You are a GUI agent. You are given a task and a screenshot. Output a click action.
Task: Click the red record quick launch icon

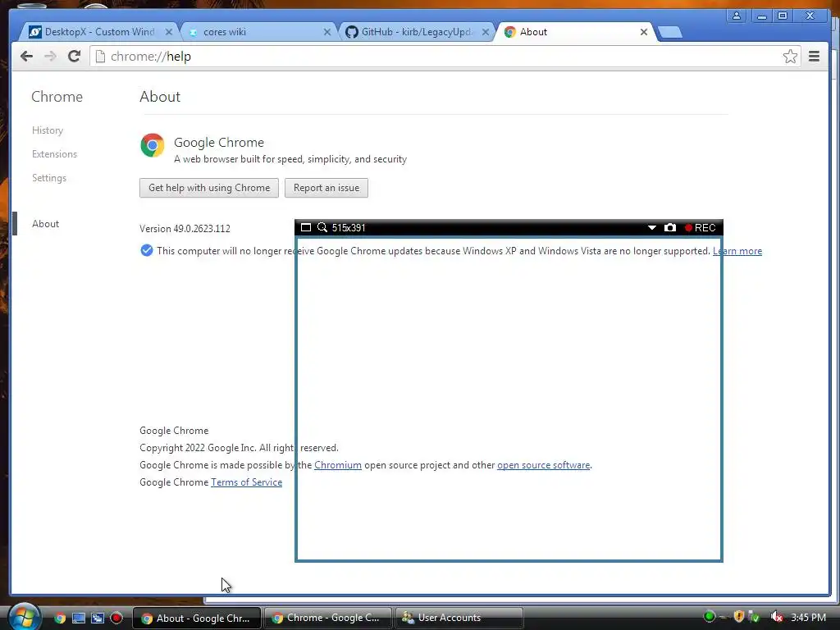tap(116, 619)
